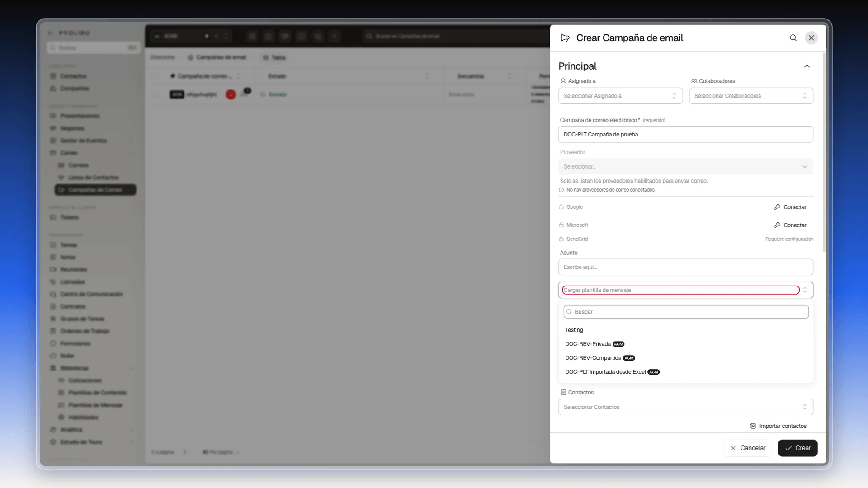Search templates in the Buscar field
This screenshot has height=488, width=868.
[686, 312]
